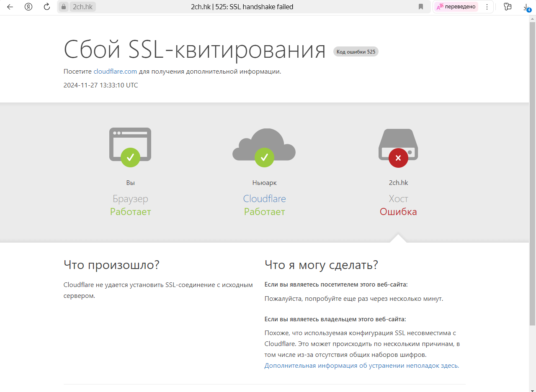Click the browser window status icon

(130, 147)
